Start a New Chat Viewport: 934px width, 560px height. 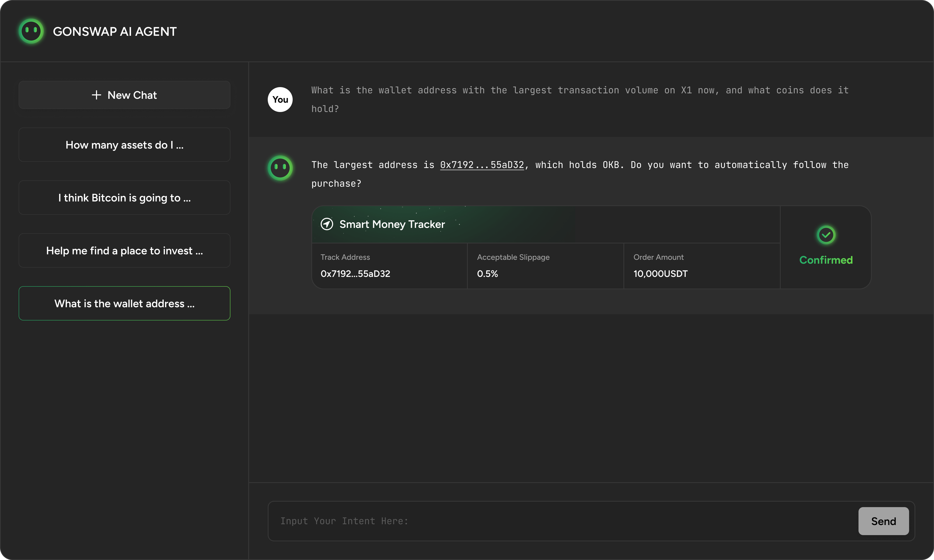point(125,95)
